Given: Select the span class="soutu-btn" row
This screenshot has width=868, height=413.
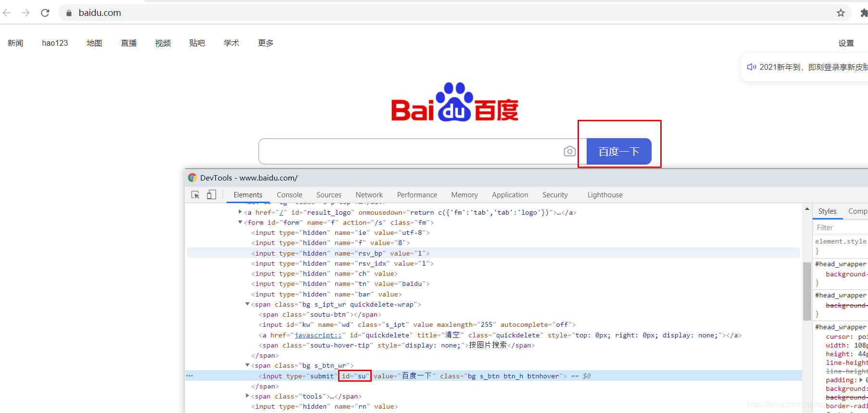Looking at the screenshot, I should [x=320, y=314].
